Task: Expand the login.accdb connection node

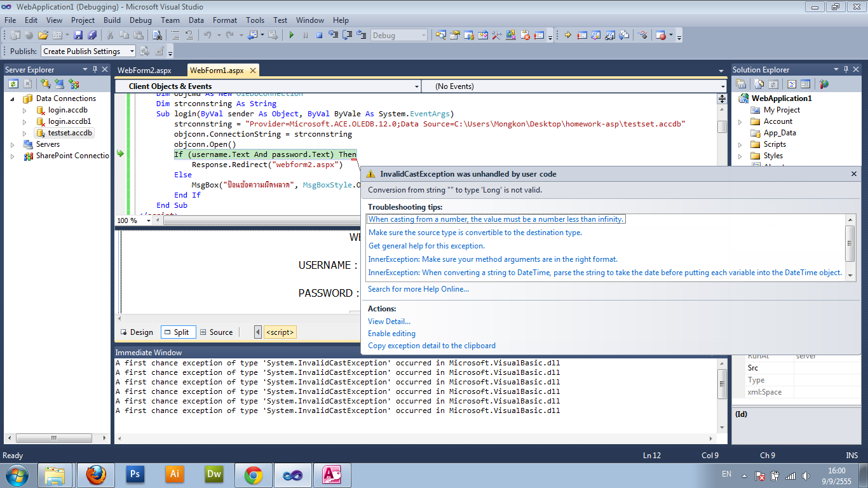Action: click(25, 110)
